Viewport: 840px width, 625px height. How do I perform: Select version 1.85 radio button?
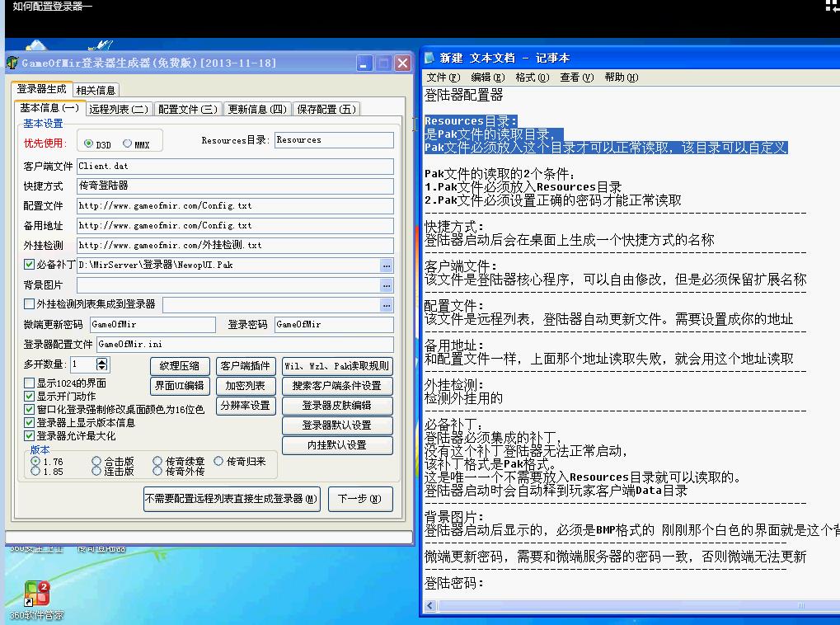[x=35, y=471]
